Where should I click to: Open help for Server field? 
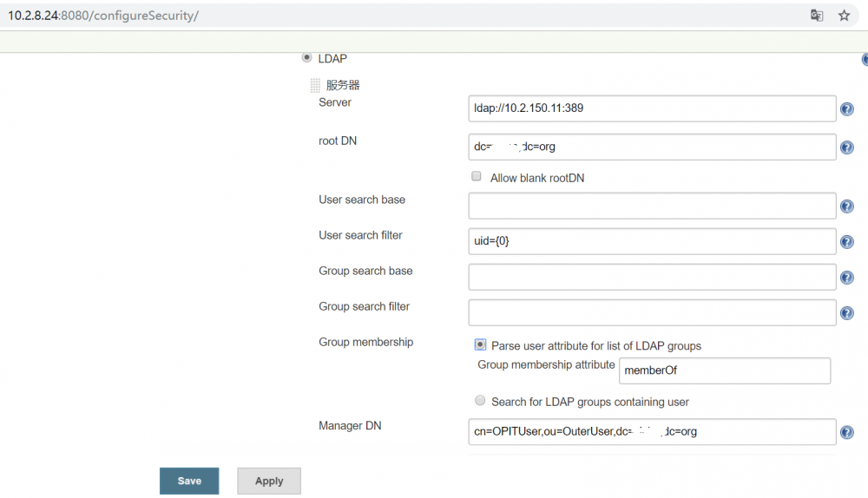pyautogui.click(x=846, y=109)
